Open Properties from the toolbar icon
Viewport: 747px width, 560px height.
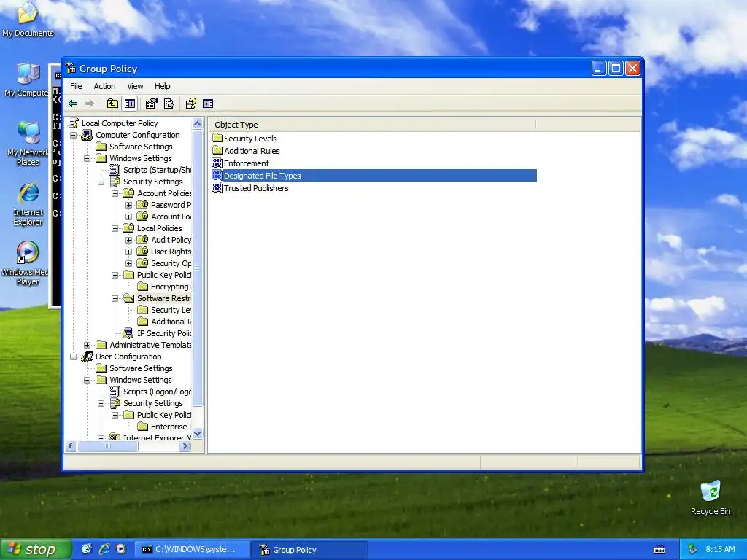152,104
